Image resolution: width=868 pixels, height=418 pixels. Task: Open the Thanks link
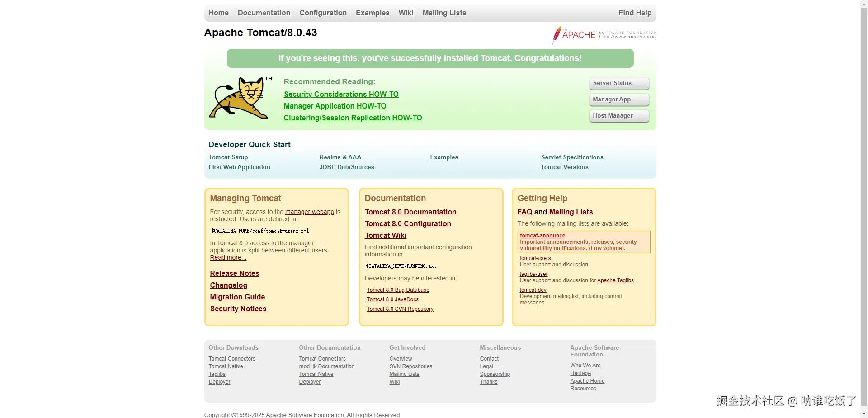point(489,382)
